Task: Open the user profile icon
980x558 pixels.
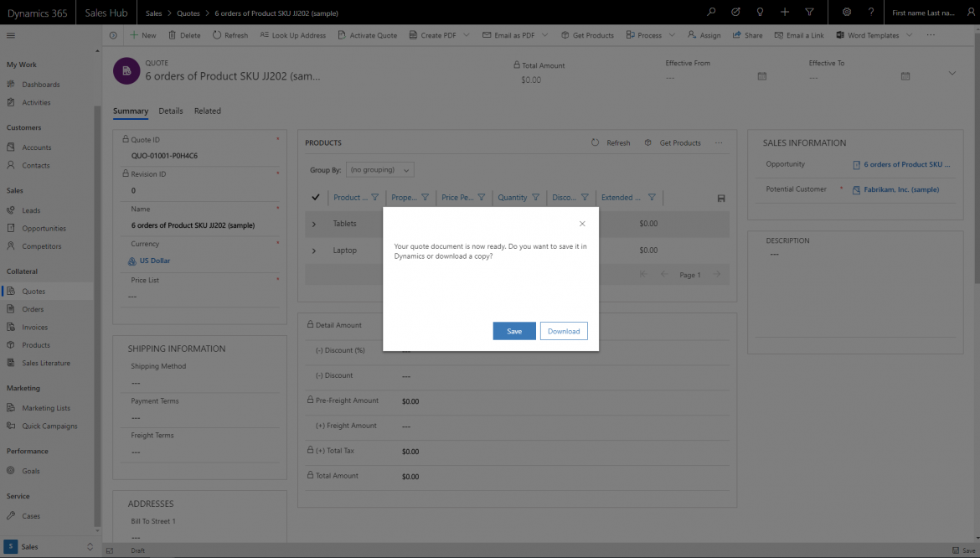Action: coord(971,12)
